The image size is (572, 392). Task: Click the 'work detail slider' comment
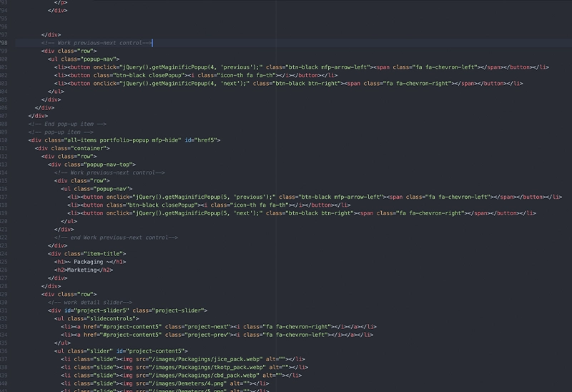(x=89, y=303)
